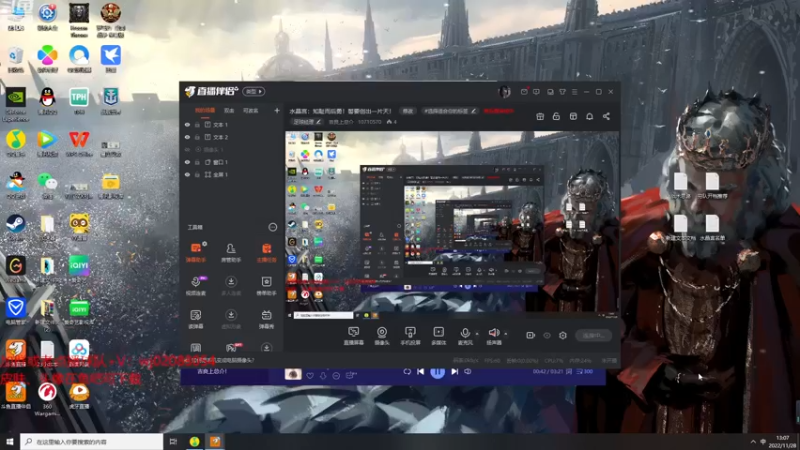Hide the 窗口 1 source with eye icon

tap(187, 162)
